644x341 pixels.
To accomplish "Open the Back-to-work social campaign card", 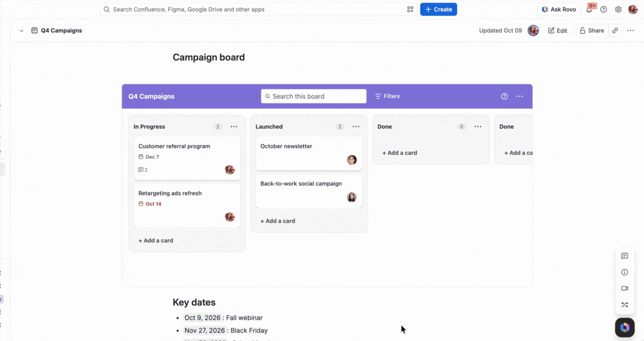I will tap(309, 191).
